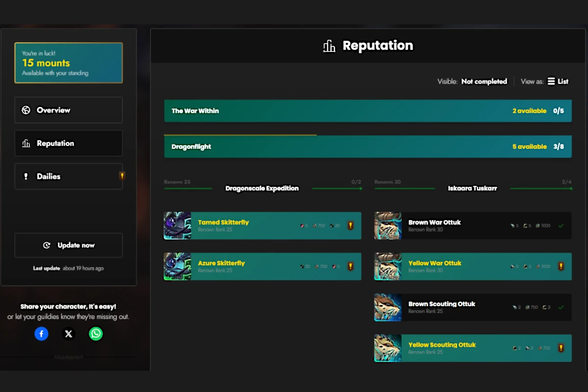Click the Reputation bar chart icon in sidebar
This screenshot has height=392, width=588.
point(26,143)
